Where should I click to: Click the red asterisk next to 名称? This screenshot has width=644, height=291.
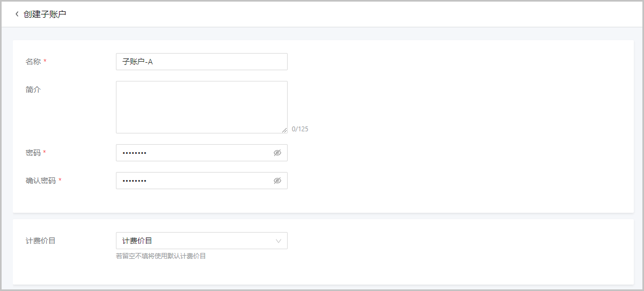(x=45, y=62)
